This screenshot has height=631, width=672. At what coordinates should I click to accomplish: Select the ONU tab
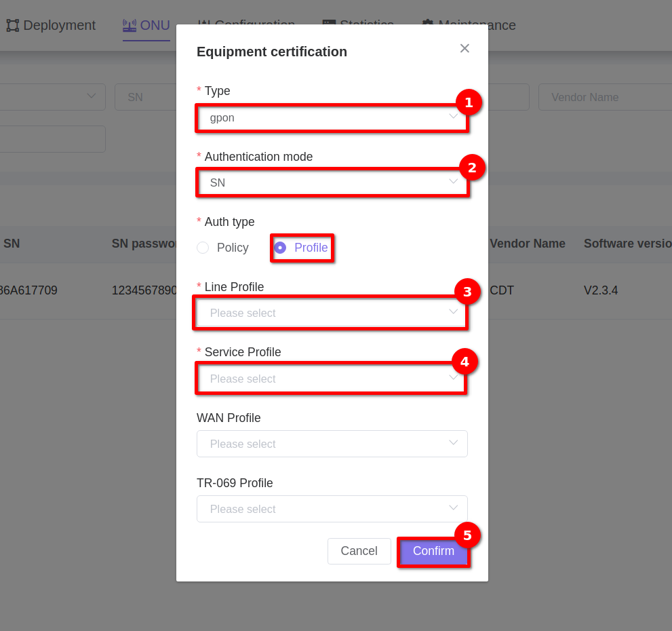155,25
